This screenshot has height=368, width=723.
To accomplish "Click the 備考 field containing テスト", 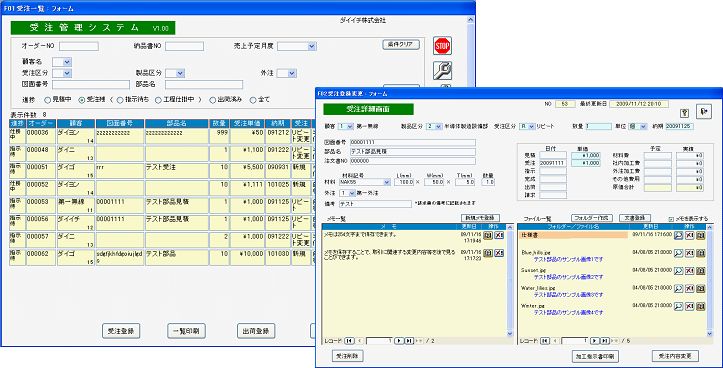I will (x=375, y=204).
